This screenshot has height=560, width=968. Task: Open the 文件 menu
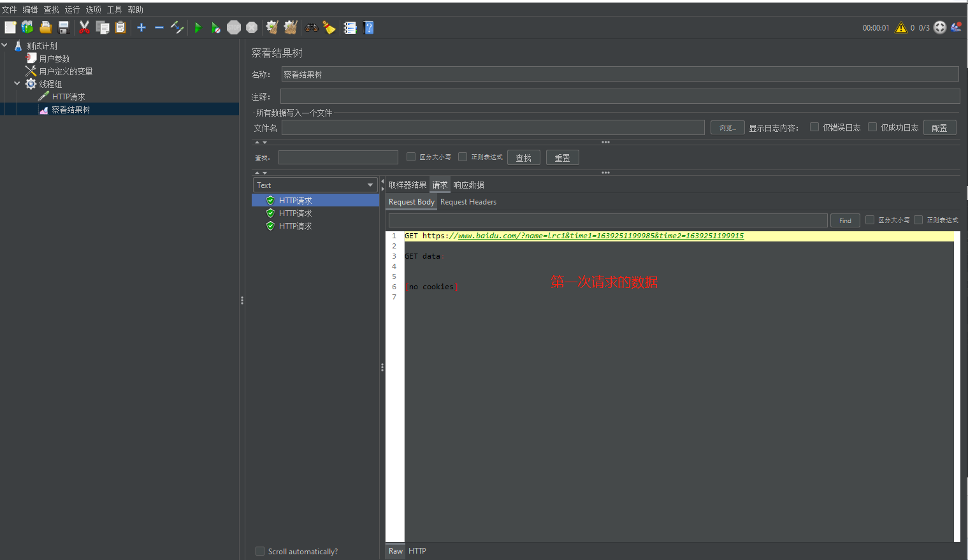[10, 10]
